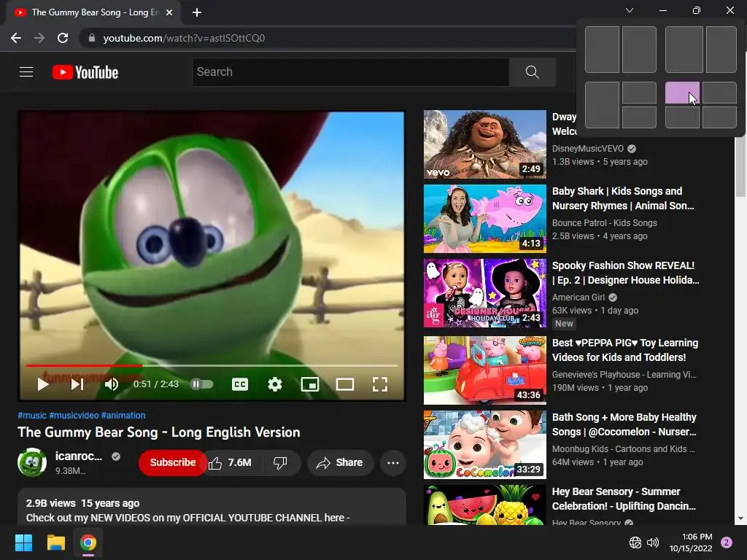Open the Baby Shark video thumbnail
747x560 pixels.
click(485, 219)
